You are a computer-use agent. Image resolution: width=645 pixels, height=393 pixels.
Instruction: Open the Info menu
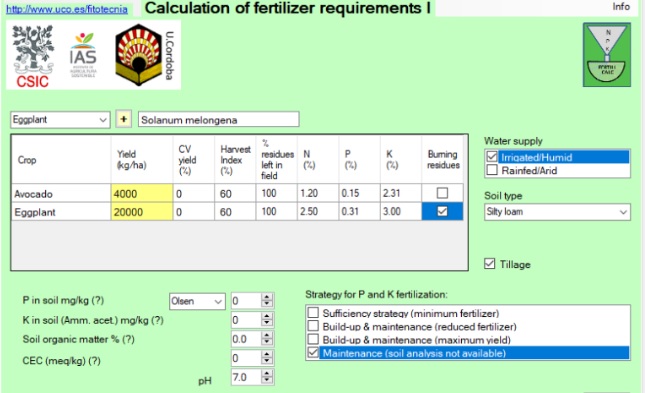(x=621, y=7)
